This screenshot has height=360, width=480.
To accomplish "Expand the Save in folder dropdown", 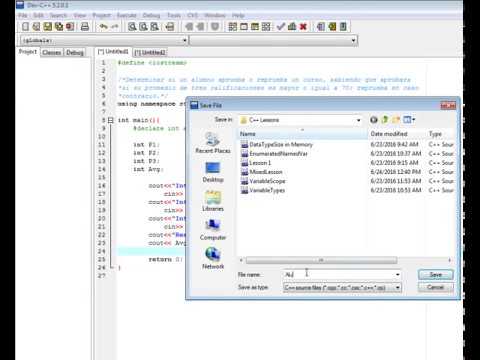I will click(359, 120).
